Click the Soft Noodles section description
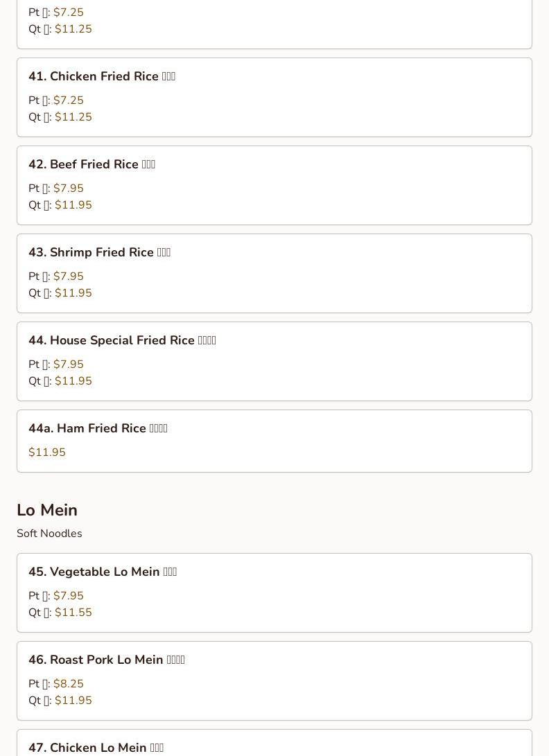Image resolution: width=549 pixels, height=756 pixels. click(x=49, y=534)
